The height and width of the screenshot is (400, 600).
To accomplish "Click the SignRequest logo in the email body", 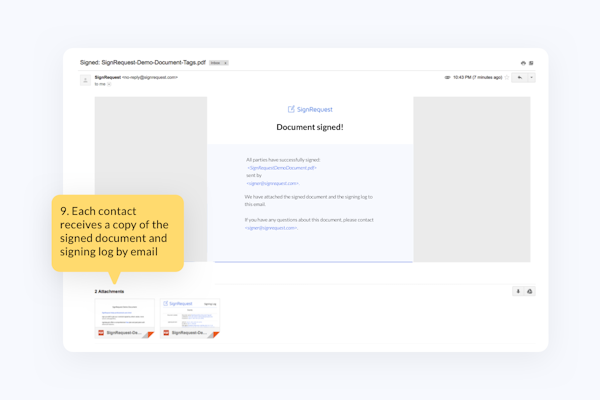I will click(310, 109).
